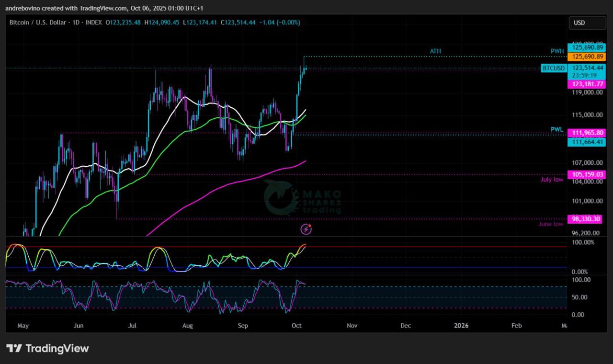Click the PWH level label
The width and height of the screenshot is (613, 364).
coord(557,51)
